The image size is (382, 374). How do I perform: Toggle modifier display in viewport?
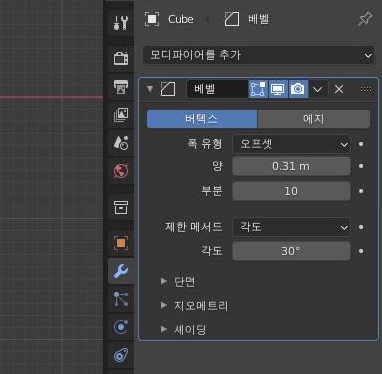(278, 89)
